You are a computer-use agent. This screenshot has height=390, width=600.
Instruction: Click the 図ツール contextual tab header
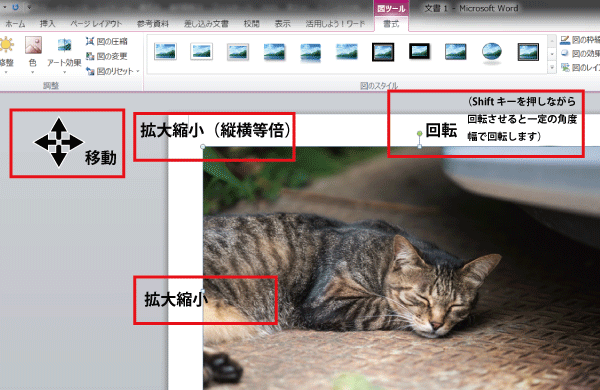(391, 8)
